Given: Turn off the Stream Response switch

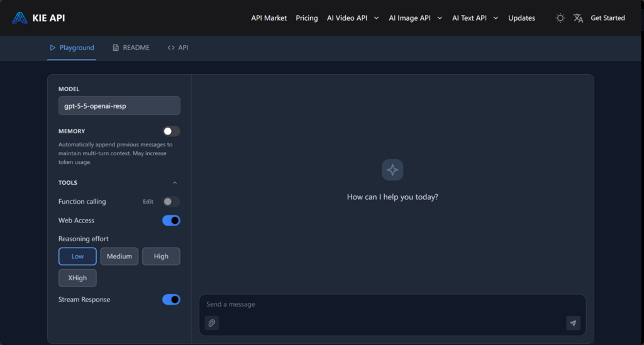Looking at the screenshot, I should pos(171,300).
